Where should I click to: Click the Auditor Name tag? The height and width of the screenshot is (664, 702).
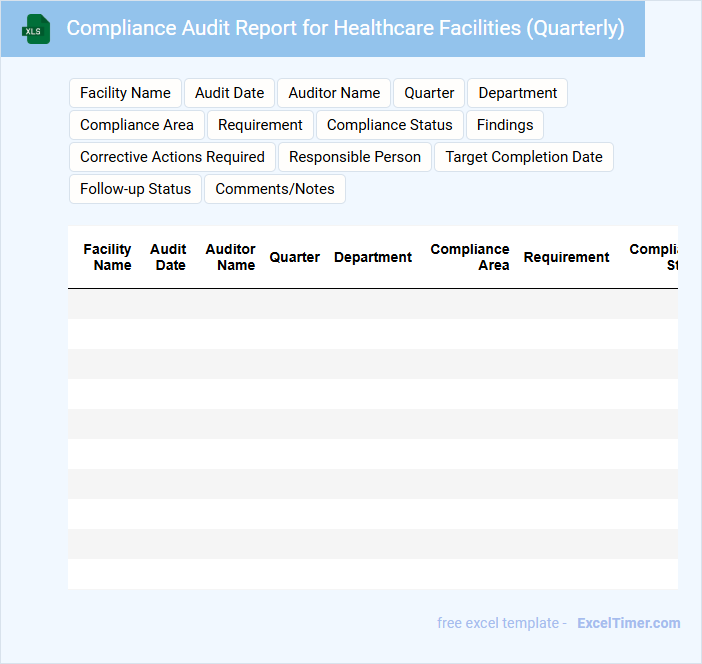[x=334, y=93]
